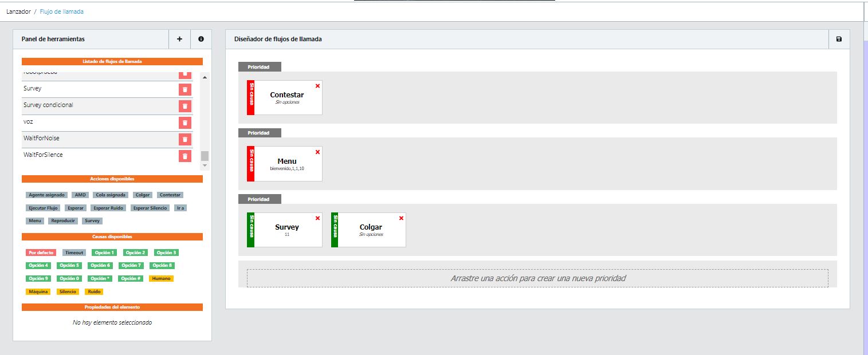Click the plus icon to add a flow
Viewport: 868px width, 355px height.
[179, 40]
